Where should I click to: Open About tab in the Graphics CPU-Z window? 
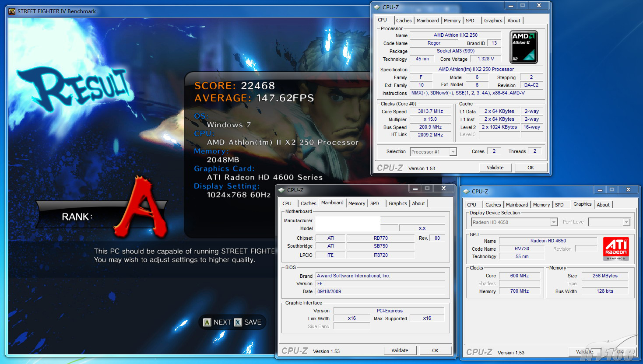603,205
